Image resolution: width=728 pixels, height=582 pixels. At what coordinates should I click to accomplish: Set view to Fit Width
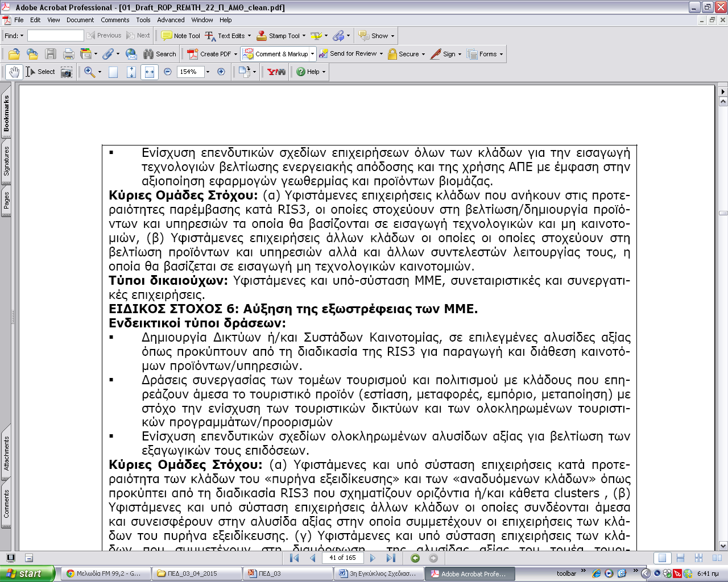(150, 72)
